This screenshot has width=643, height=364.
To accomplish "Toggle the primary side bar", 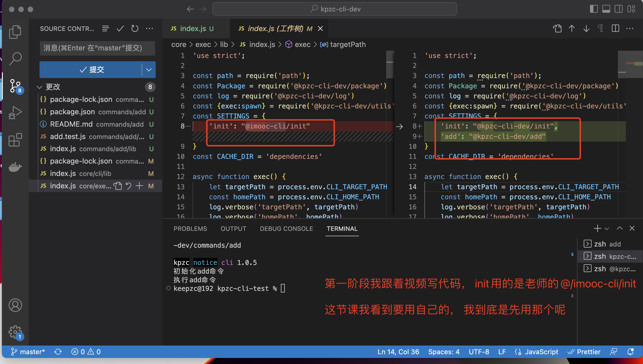I will (594, 9).
